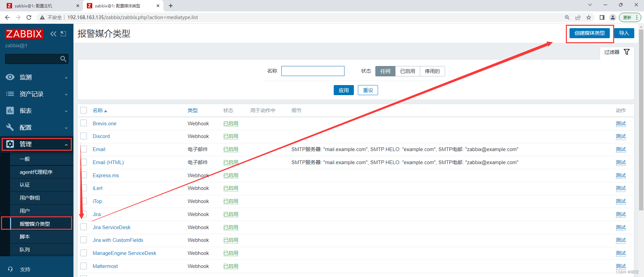Expand the 配置 menu chevron
Screen dimensions: 644x277
[x=66, y=128]
